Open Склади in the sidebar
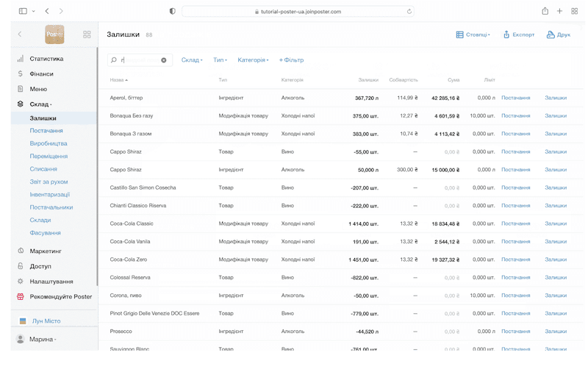The width and height of the screenshot is (588, 369). click(40, 220)
